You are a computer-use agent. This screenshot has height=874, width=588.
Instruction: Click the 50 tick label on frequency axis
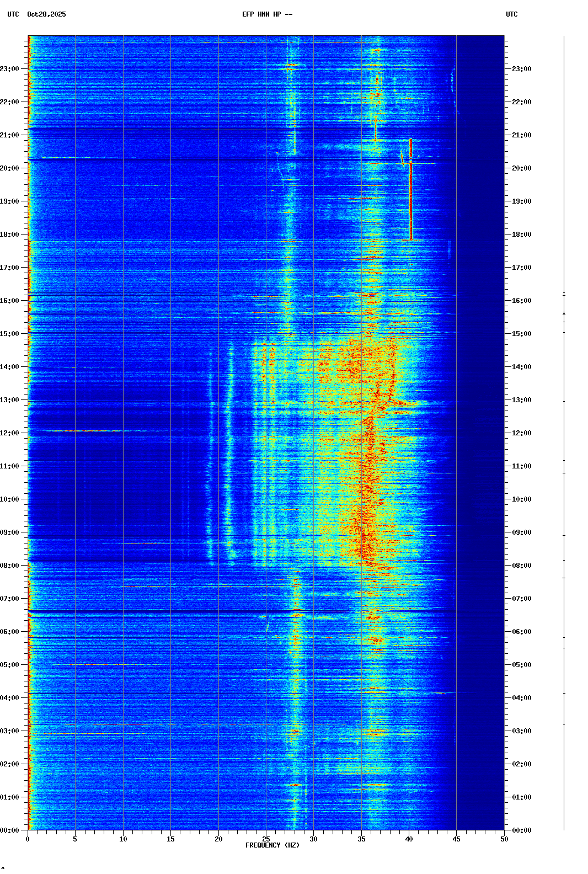tap(504, 839)
